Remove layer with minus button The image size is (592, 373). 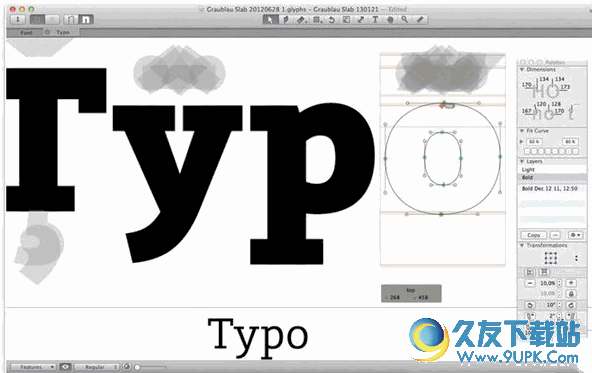555,235
